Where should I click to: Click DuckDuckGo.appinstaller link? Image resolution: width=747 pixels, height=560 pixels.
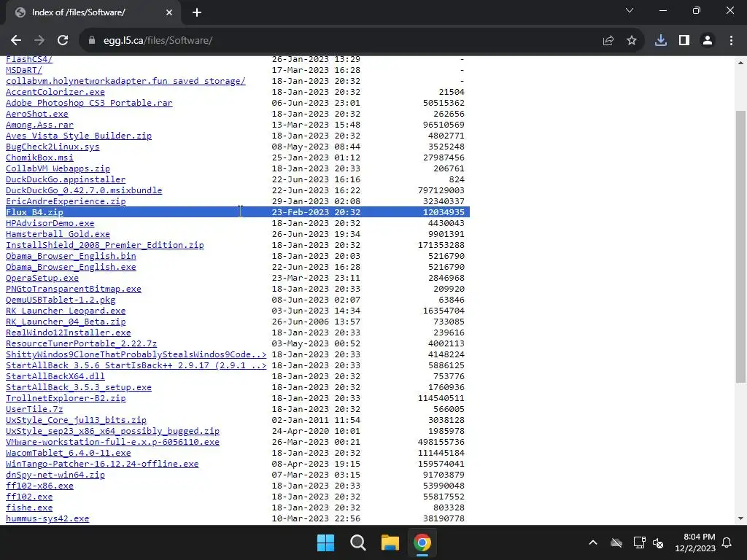(66, 179)
